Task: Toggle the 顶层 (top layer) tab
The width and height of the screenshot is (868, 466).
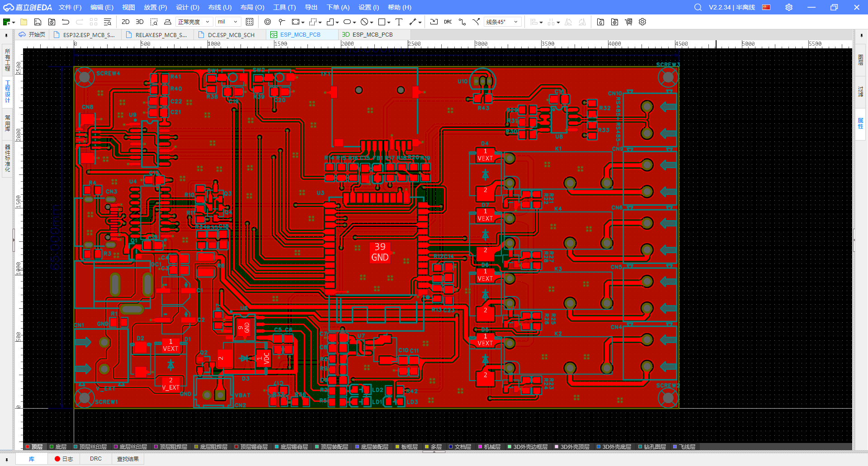Action: [x=34, y=447]
